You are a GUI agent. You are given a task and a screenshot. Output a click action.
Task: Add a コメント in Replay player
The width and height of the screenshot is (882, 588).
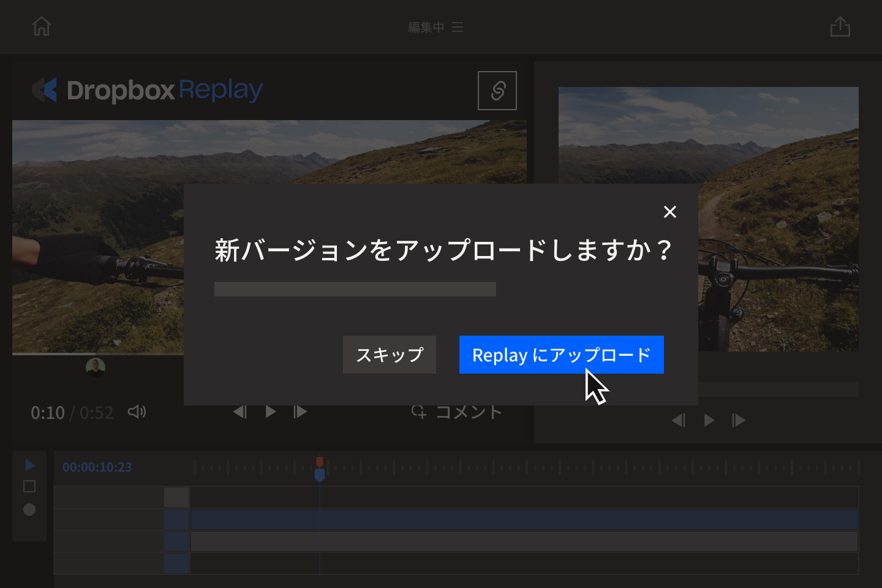pos(456,412)
